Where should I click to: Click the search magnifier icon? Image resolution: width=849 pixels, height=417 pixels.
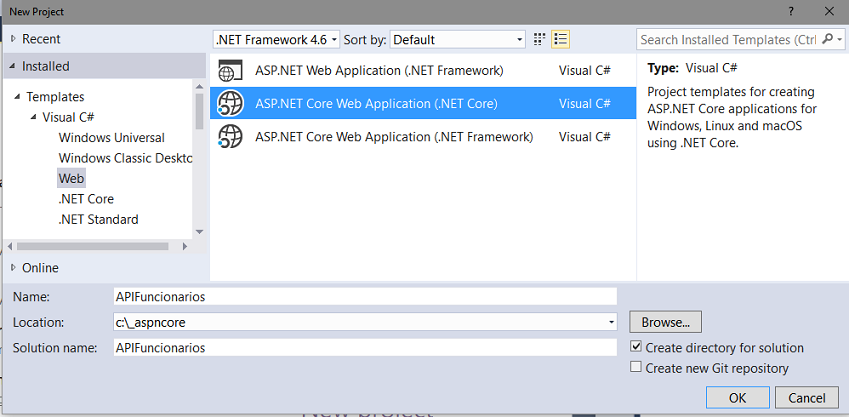click(827, 39)
